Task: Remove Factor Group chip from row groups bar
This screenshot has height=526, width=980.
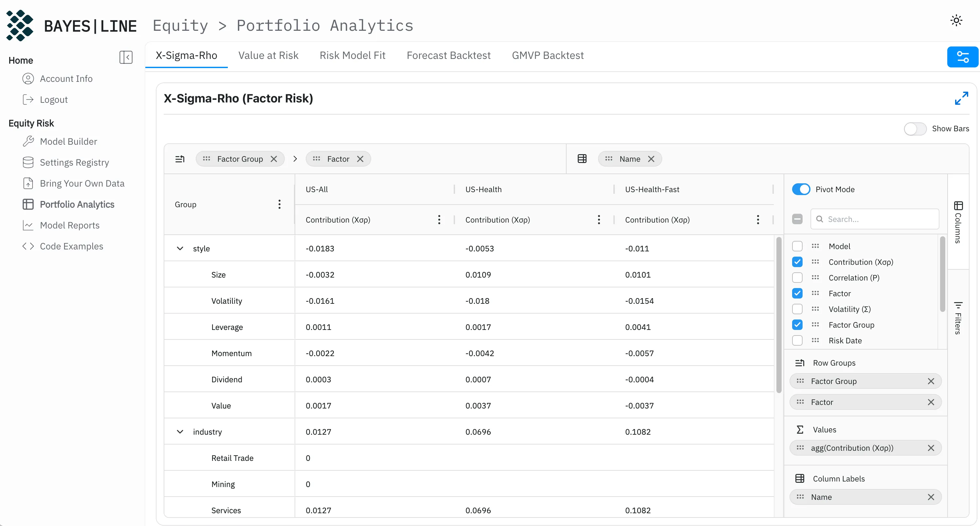Action: tap(274, 159)
